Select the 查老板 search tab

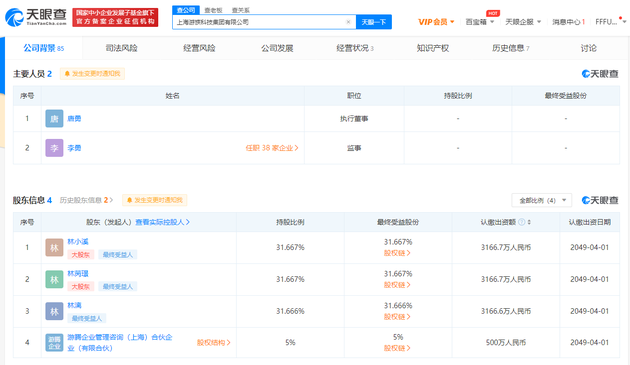coord(213,10)
